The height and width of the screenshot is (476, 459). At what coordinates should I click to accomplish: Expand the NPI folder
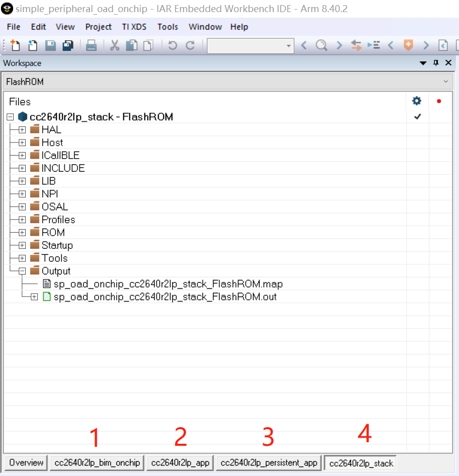click(22, 194)
